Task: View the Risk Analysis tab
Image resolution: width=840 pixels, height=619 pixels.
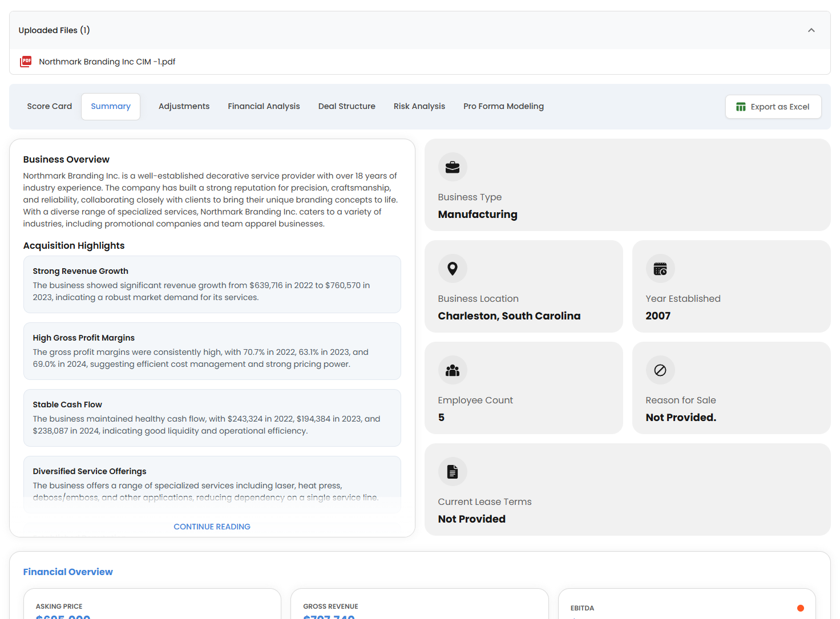Action: click(x=419, y=106)
